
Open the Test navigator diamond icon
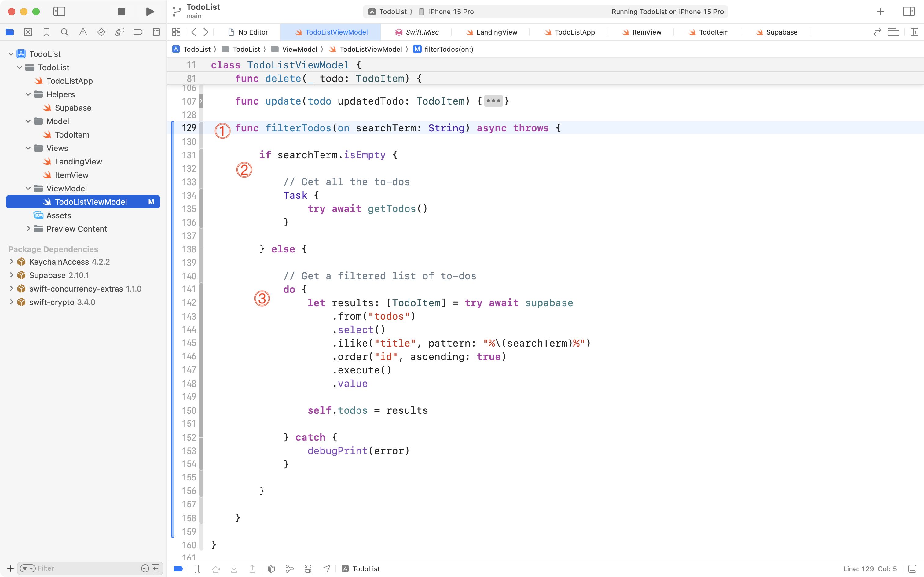(x=101, y=32)
